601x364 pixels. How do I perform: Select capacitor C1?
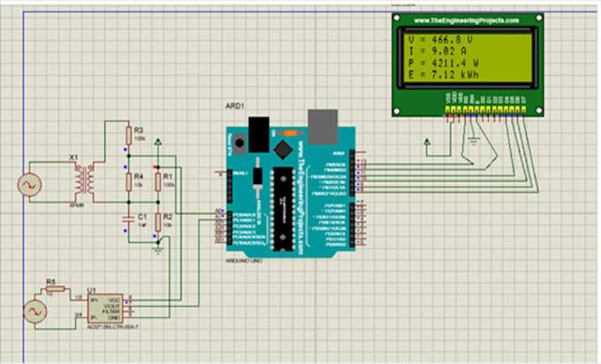(x=129, y=220)
